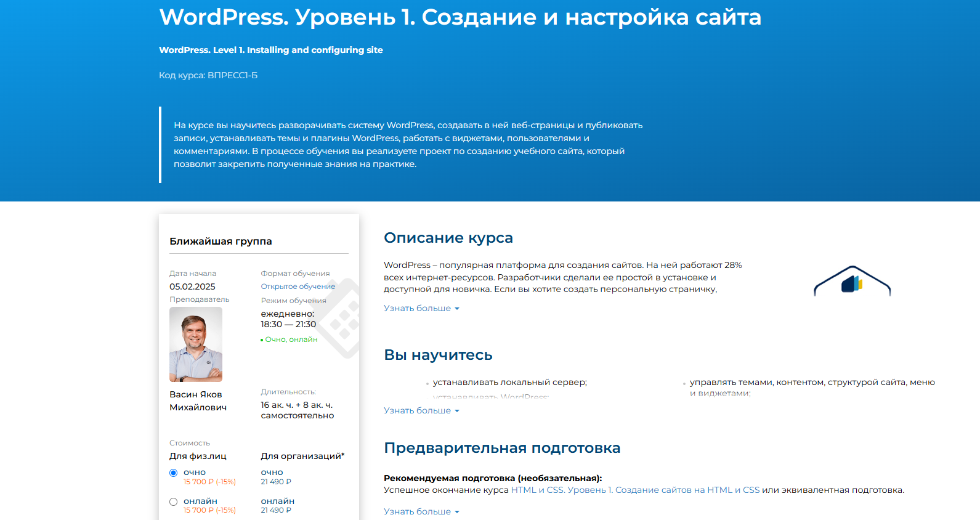Click the bullet устанавливать локальный сервер
The width and height of the screenshot is (980, 520).
[510, 382]
